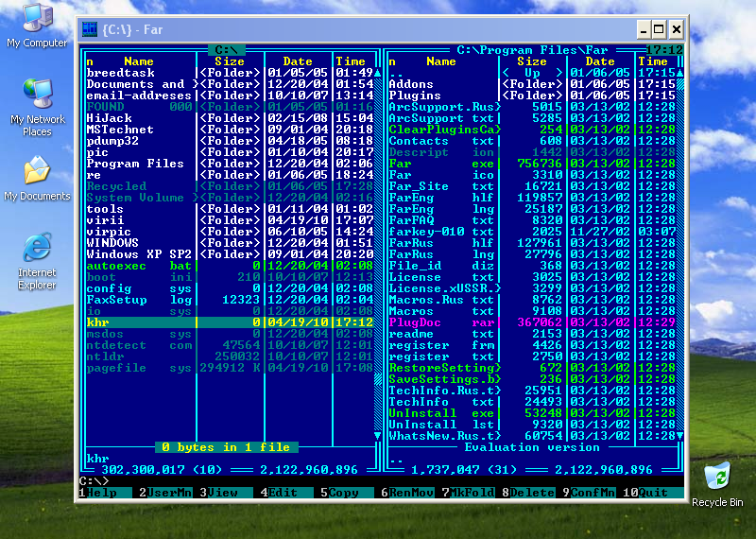Viewport: 756px width, 539px height.
Task: Click 3 View in the key bar
Action: (x=226, y=493)
